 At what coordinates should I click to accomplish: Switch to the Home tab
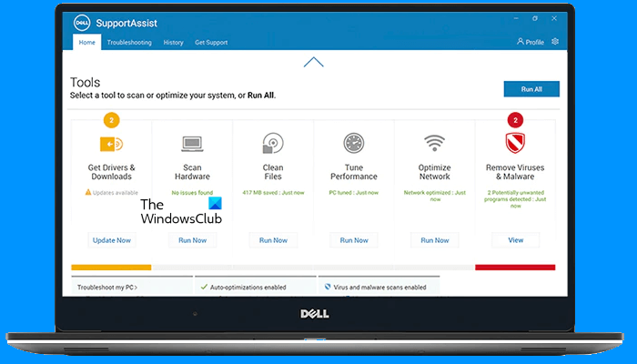click(87, 42)
